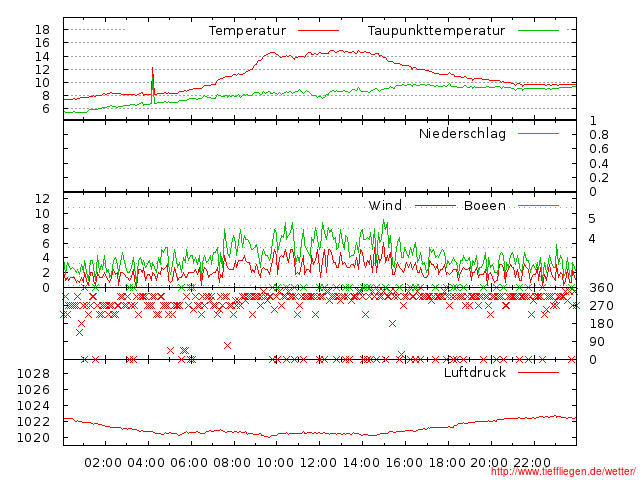Click the green Niederschlag legend line
This screenshot has width=640, height=480.
(x=538, y=133)
